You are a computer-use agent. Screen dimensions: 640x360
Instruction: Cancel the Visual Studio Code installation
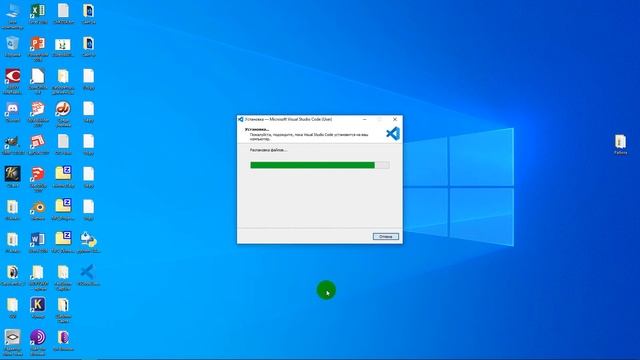(x=385, y=236)
